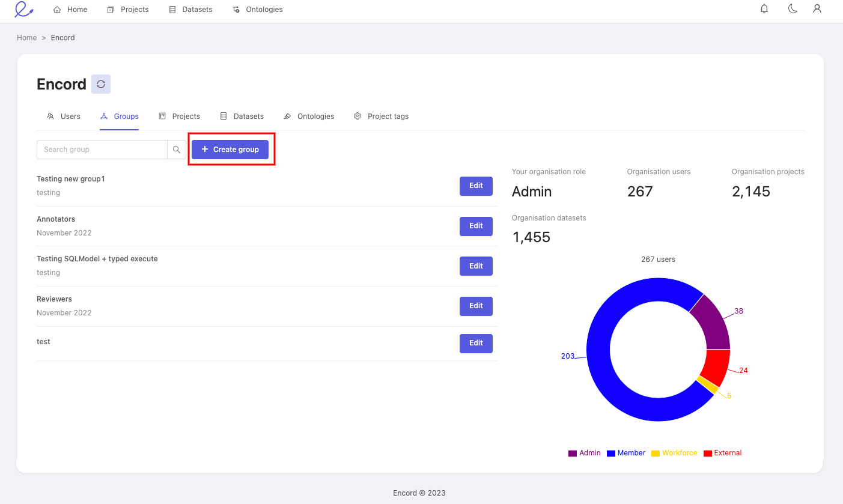Click the Encord logo in the header

click(23, 9)
